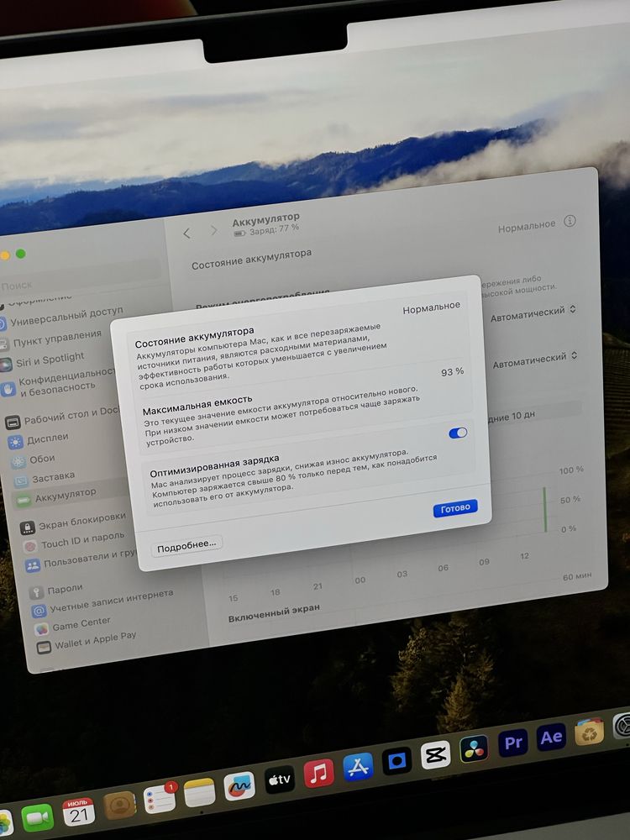Open Конфиденциальность и безопасность settings

coord(58,381)
